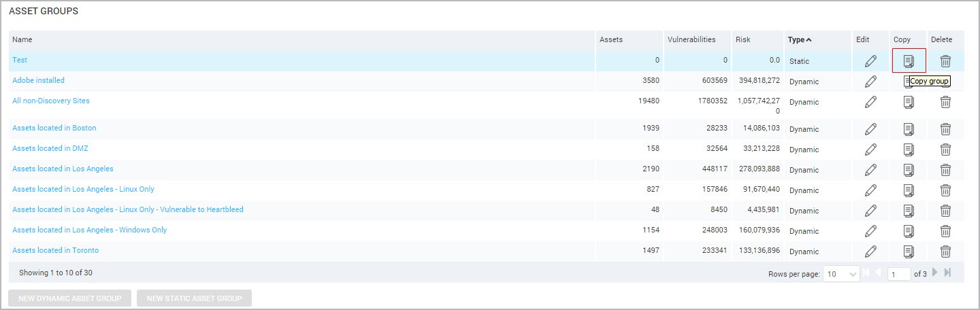Click 'Showing 1 to 10 of 30' text
The width and height of the screenshot is (980, 310).
tap(56, 273)
